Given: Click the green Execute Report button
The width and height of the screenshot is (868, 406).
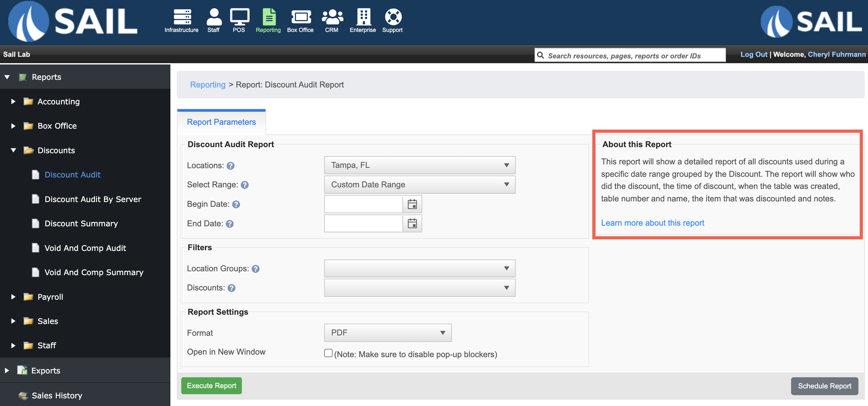Looking at the screenshot, I should (211, 386).
